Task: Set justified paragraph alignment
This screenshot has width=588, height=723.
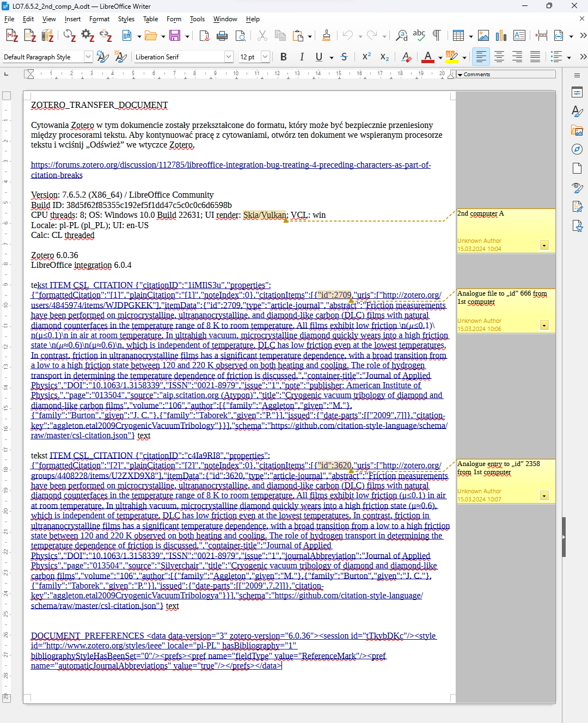Action: point(535,57)
